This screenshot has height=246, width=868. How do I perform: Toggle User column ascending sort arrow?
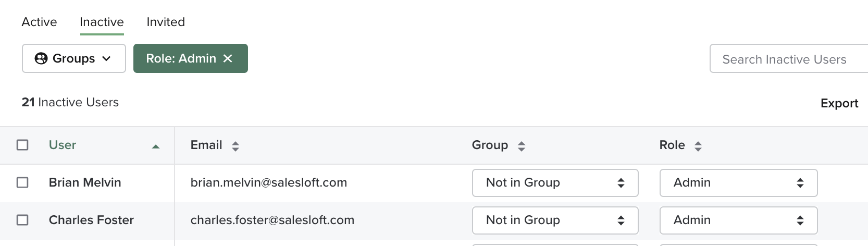point(155,146)
